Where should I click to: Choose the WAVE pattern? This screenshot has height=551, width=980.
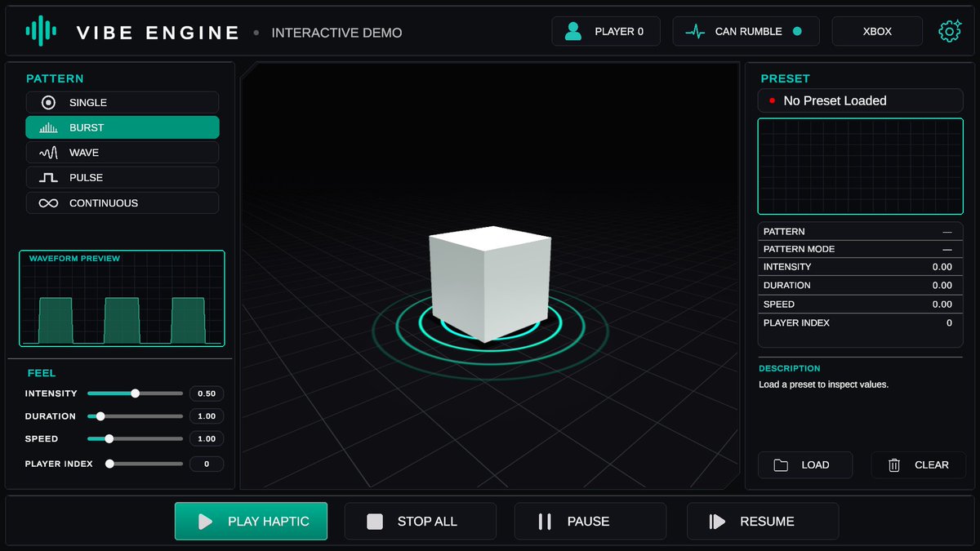tap(122, 153)
